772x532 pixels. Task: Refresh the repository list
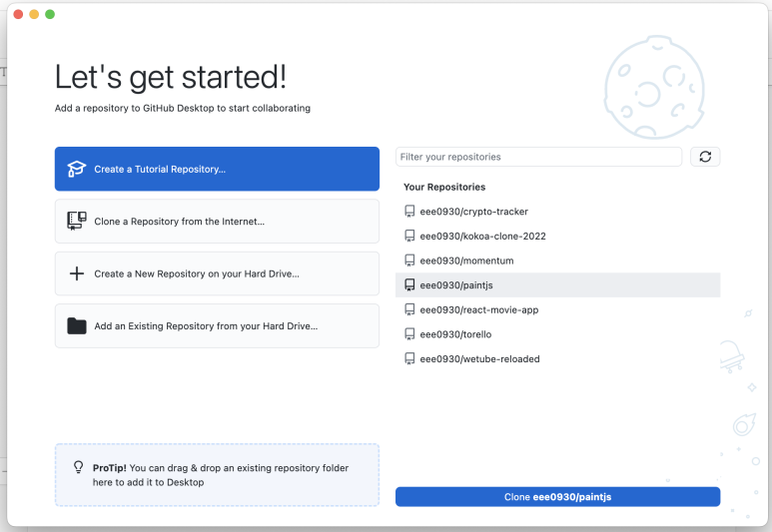(705, 157)
